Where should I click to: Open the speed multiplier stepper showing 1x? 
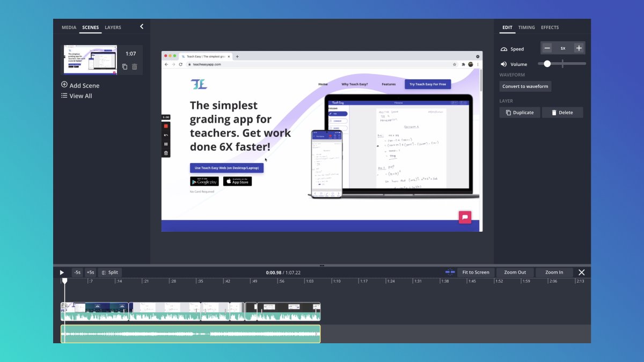coord(562,48)
